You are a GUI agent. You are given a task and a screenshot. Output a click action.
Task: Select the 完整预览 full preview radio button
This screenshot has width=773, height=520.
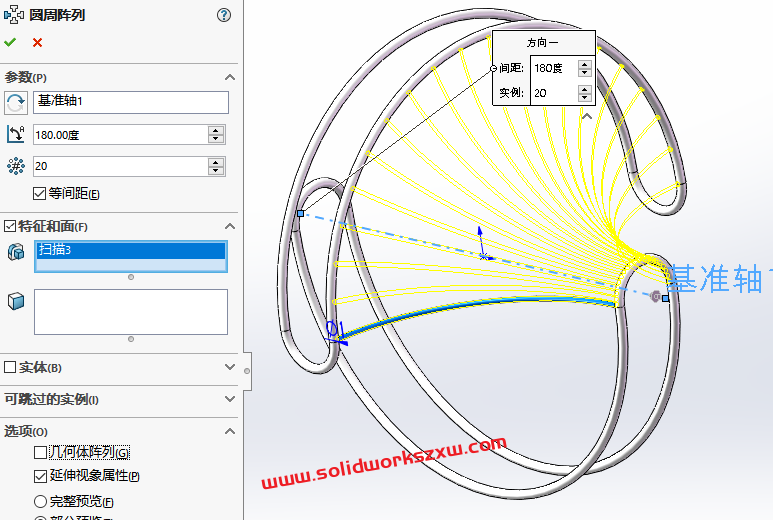[x=40, y=501]
